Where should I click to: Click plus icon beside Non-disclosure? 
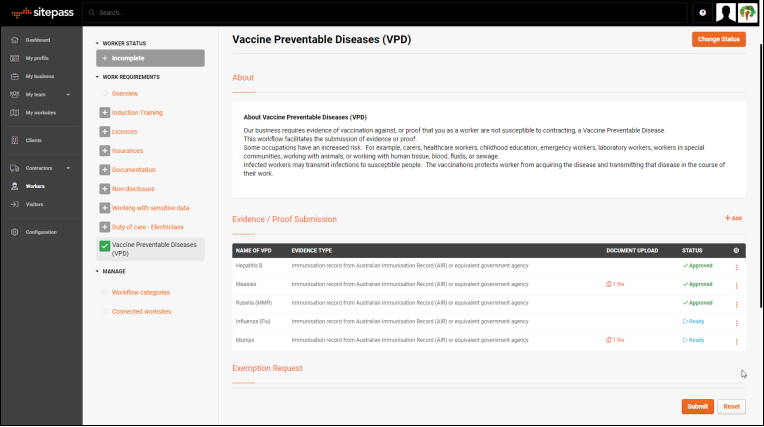tap(104, 189)
